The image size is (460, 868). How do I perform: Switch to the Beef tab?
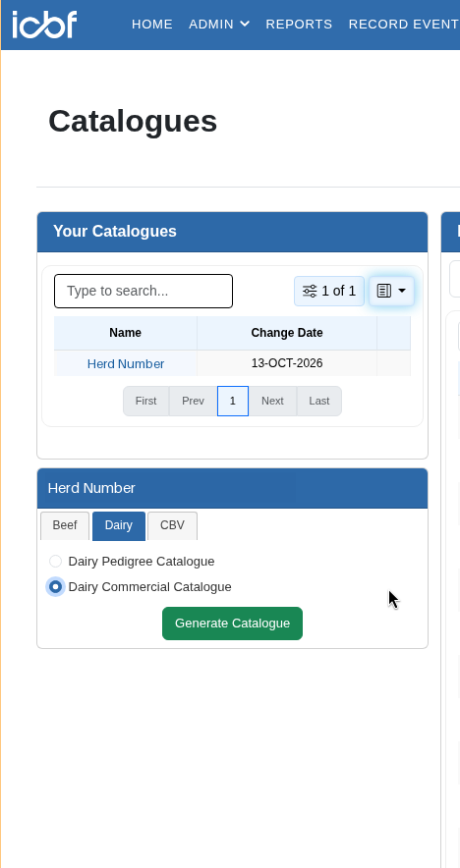pos(65,525)
